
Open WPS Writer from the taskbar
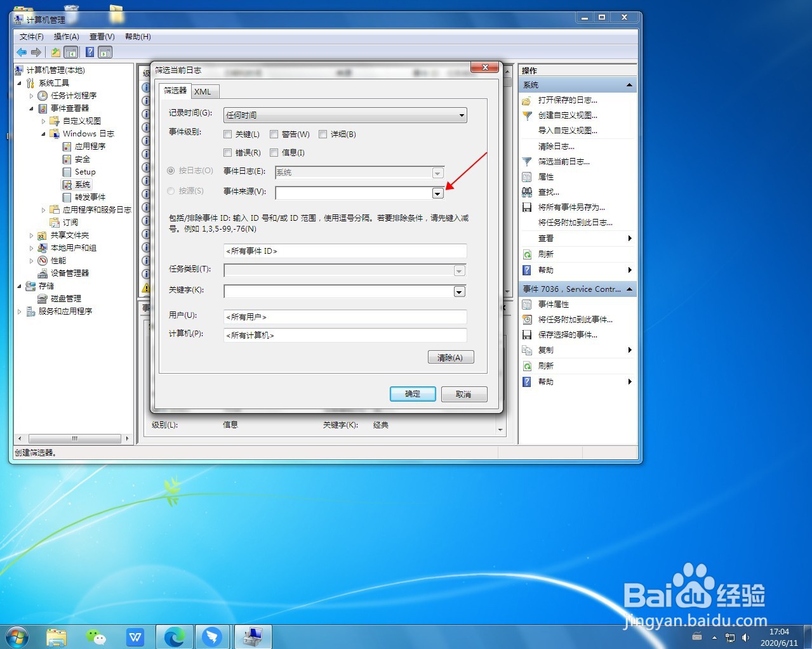point(135,636)
